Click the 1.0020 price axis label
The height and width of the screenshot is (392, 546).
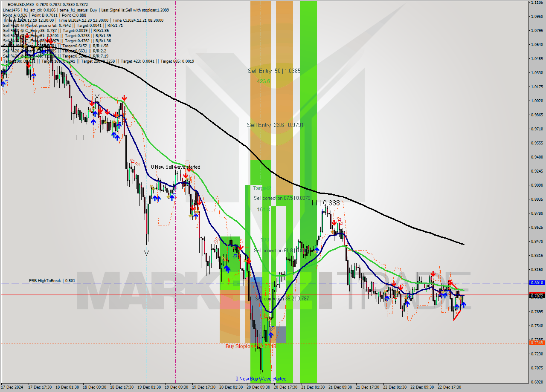537,101
